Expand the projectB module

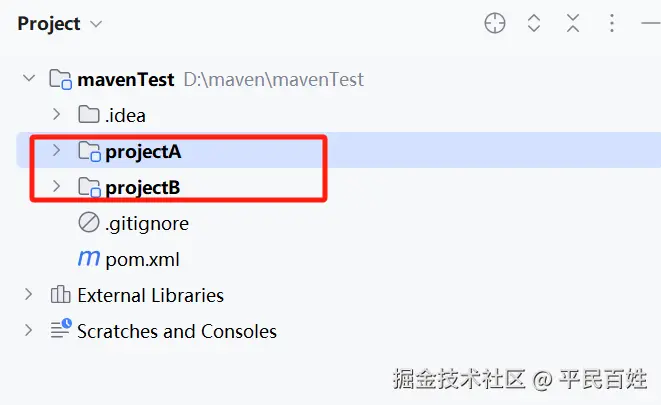pyautogui.click(x=57, y=187)
